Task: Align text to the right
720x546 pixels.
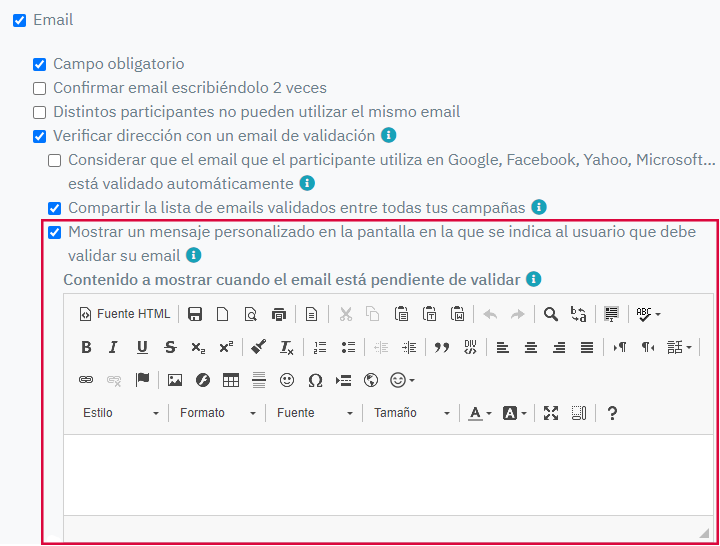Action: (x=559, y=347)
